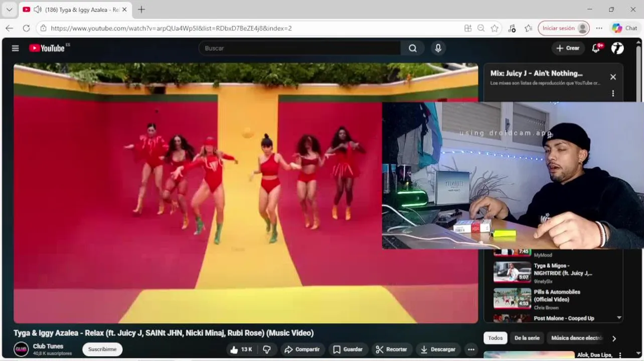The image size is (644, 361).
Task: Open the Copilot Chat panel
Action: click(x=625, y=28)
